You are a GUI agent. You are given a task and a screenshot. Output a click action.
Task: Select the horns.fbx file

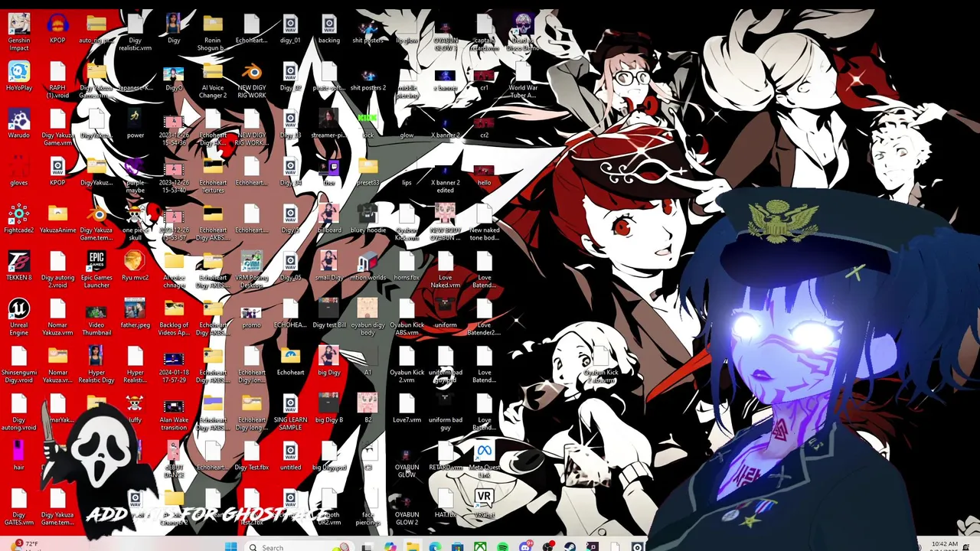(407, 266)
